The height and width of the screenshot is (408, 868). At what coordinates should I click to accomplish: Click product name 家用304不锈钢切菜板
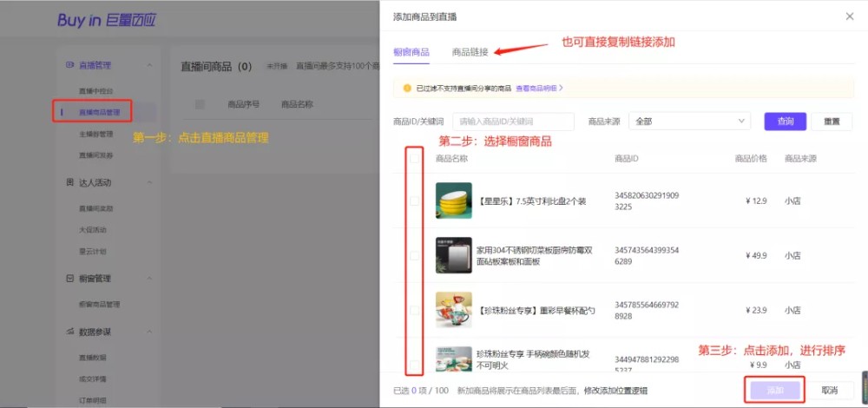click(534, 256)
